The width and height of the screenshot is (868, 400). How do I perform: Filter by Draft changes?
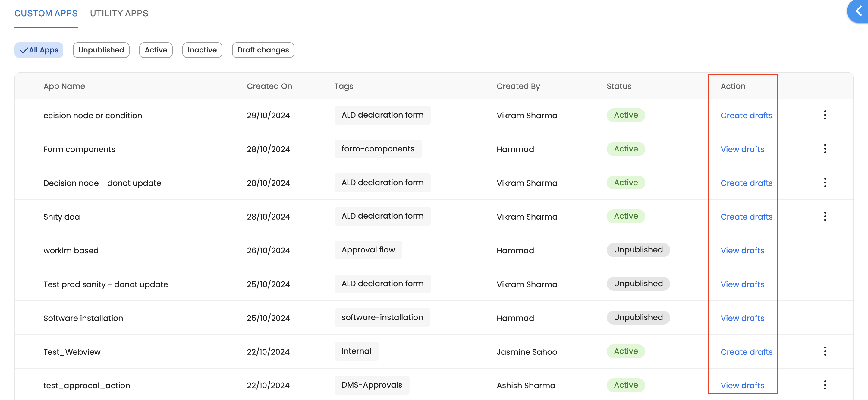[263, 50]
